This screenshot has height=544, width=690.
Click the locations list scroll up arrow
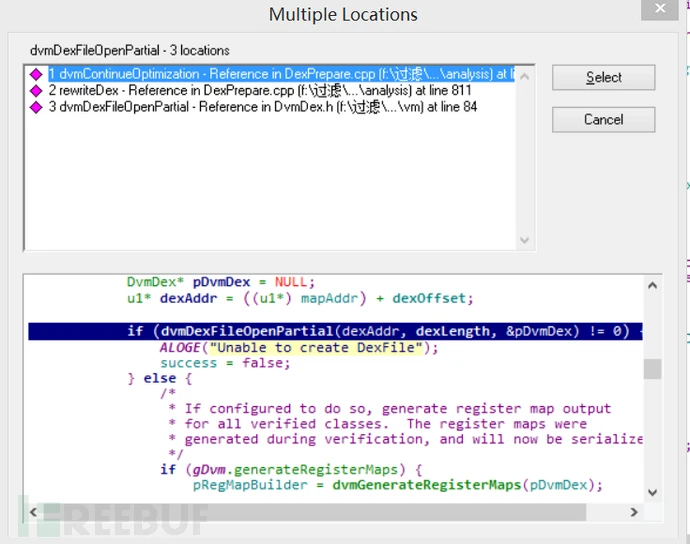[x=524, y=77]
